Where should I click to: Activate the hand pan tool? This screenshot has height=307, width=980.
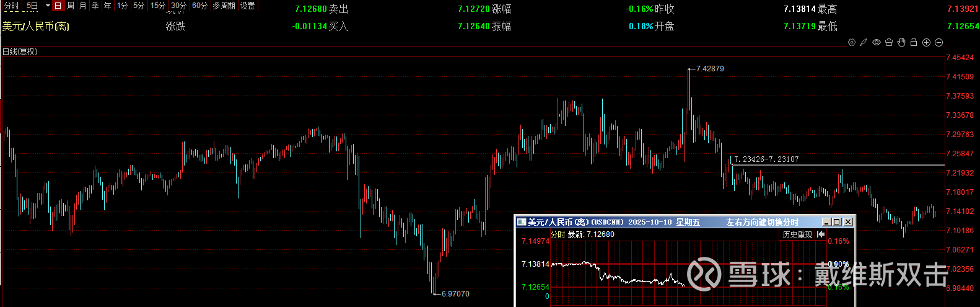(x=901, y=42)
